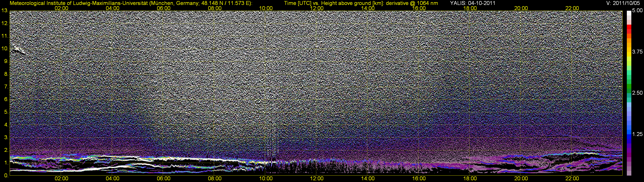Click the 06:00 label on the top time axis
The height and width of the screenshot is (182, 644).
(164, 8)
